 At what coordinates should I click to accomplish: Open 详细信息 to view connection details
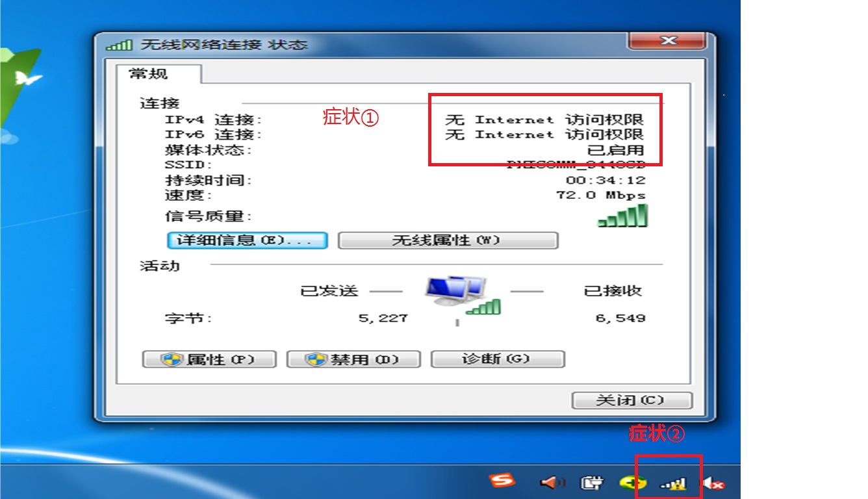pos(247,240)
